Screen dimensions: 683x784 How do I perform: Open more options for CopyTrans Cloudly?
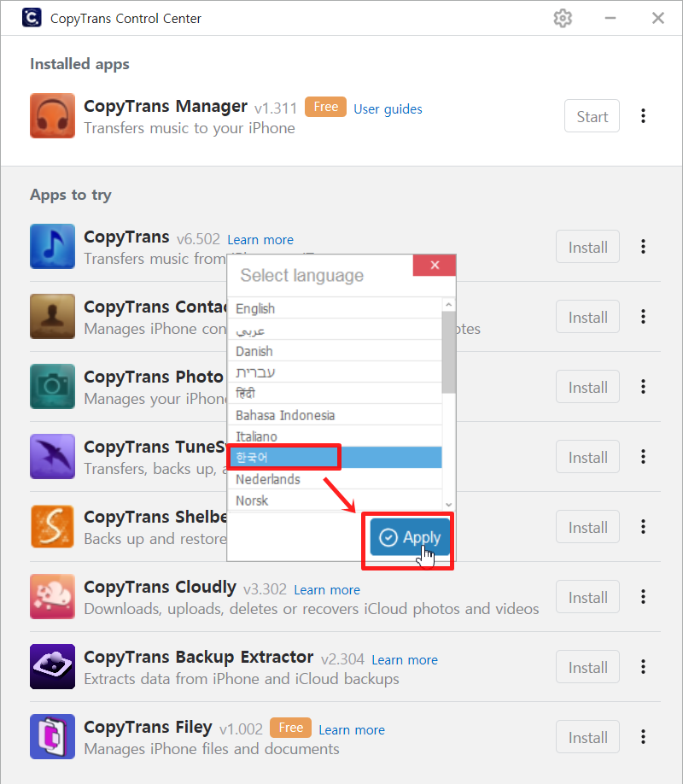[x=644, y=596]
